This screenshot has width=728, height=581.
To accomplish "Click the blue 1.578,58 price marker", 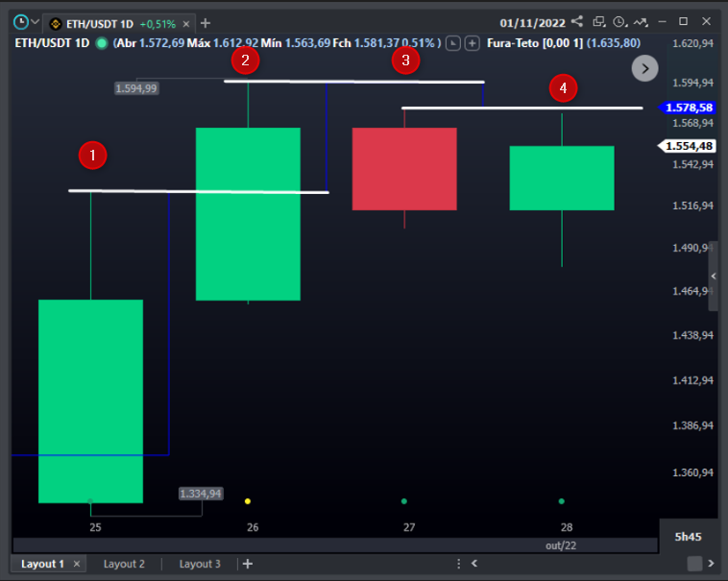I will coord(688,108).
